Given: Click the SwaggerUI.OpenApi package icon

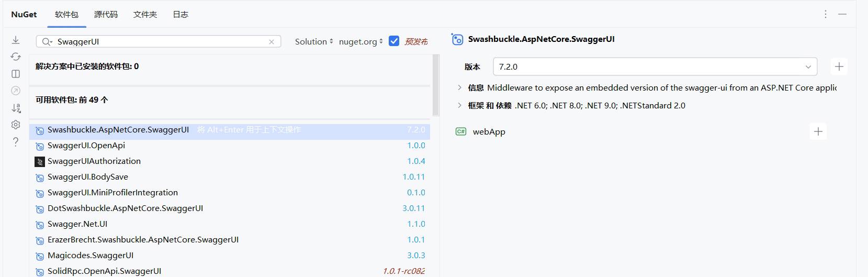Looking at the screenshot, I should coord(40,146).
